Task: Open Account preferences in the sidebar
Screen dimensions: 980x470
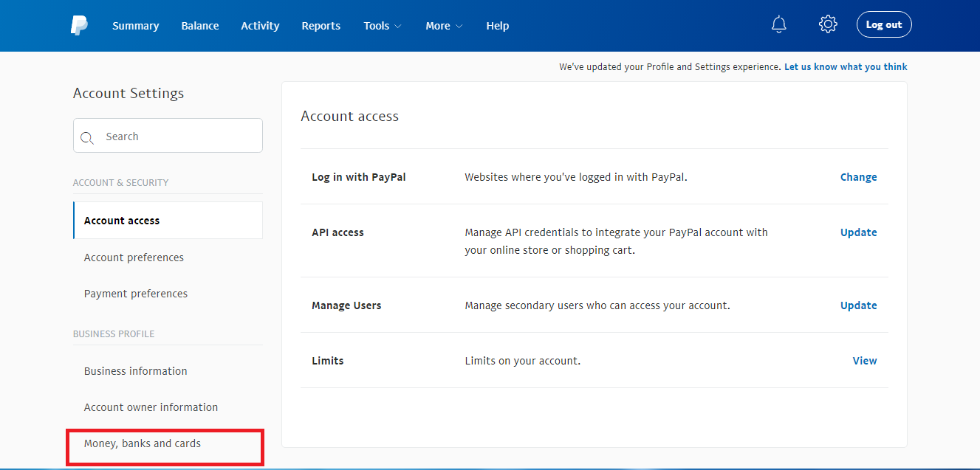Action: coord(134,258)
